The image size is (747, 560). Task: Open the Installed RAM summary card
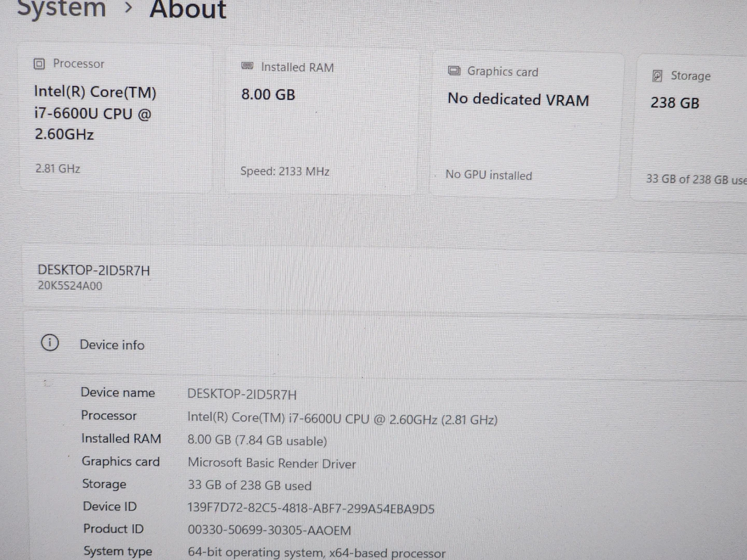[x=322, y=121]
